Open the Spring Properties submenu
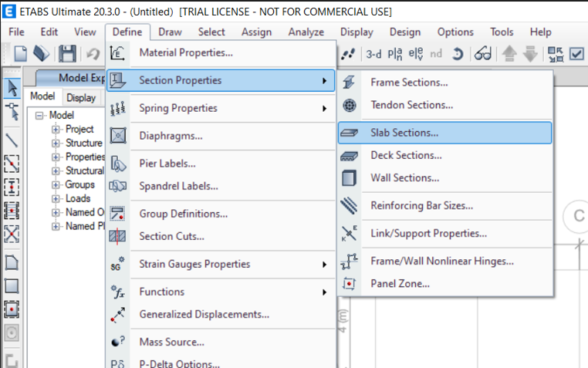Screen dimensions: 588x368 [221, 109]
